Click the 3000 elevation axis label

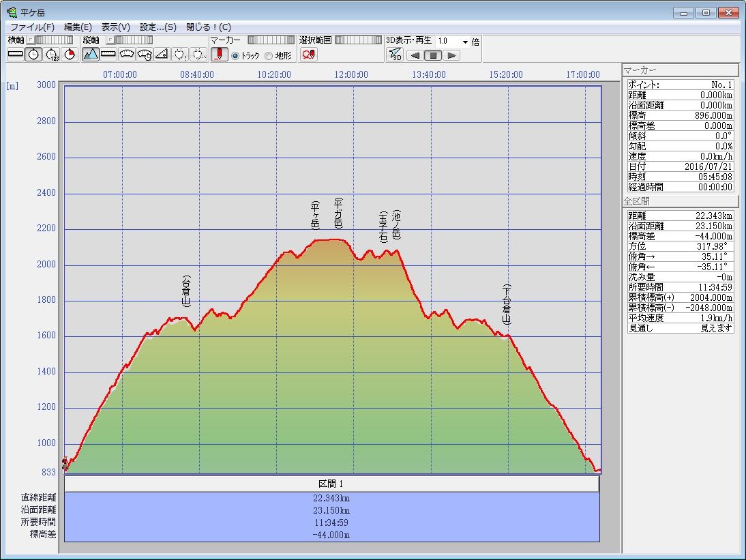pos(46,85)
